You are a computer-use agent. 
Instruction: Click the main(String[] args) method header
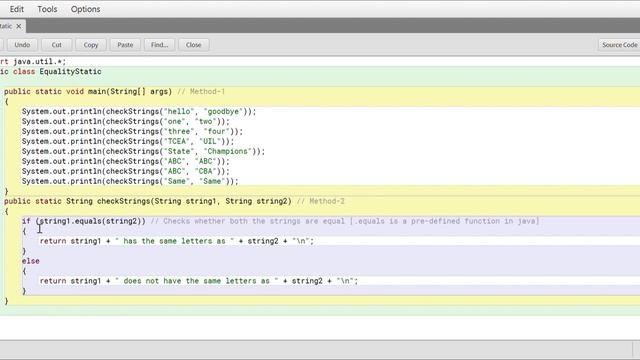tap(88, 91)
